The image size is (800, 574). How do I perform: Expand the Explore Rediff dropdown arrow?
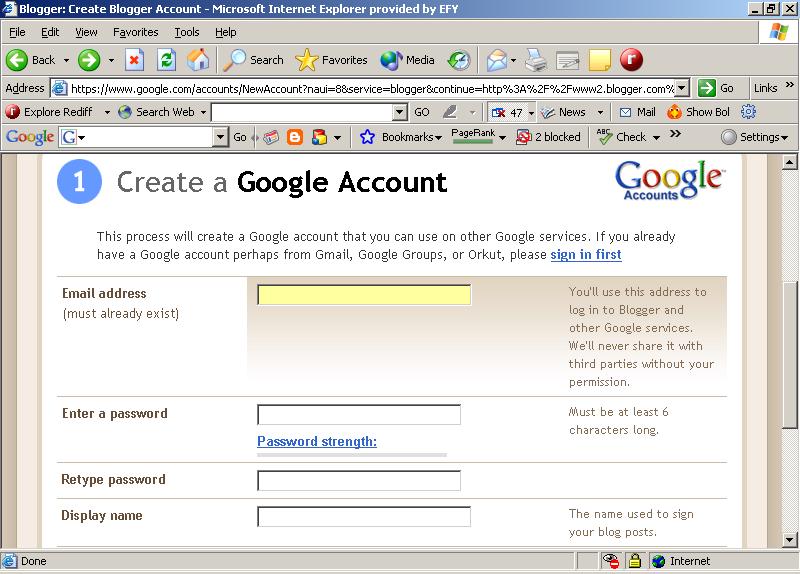coord(107,112)
